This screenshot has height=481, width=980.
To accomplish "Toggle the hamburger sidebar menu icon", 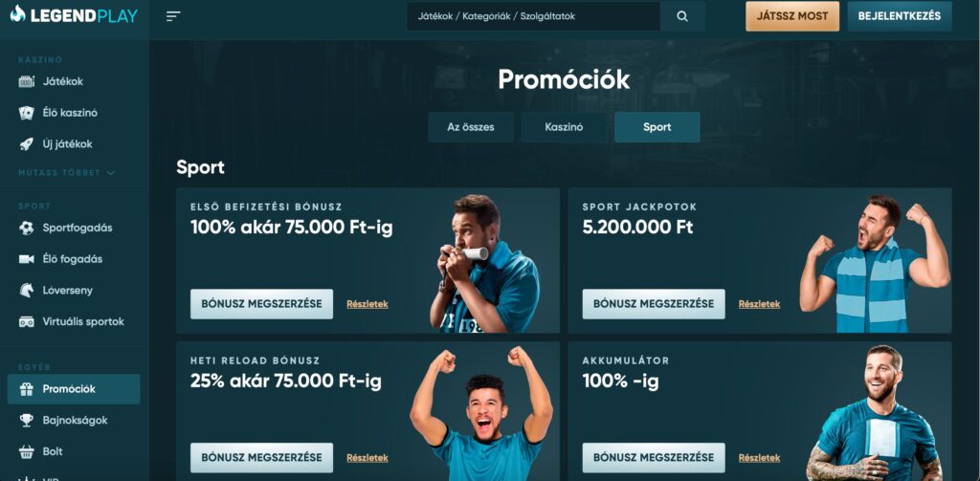I will pyautogui.click(x=173, y=16).
